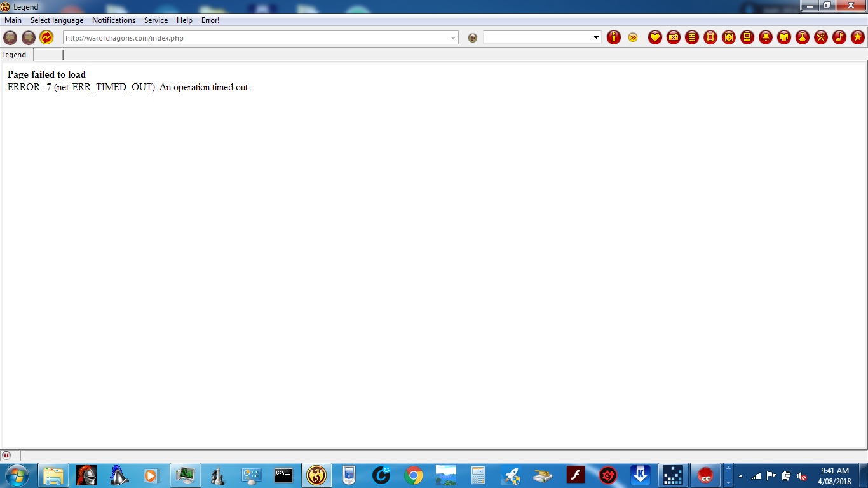Open the blue-plumed helmet taskbar app
This screenshot has width=868, height=488.
[x=119, y=475]
